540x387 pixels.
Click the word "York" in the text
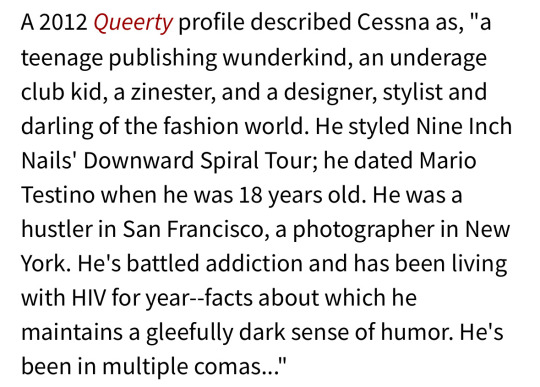pos(46,263)
